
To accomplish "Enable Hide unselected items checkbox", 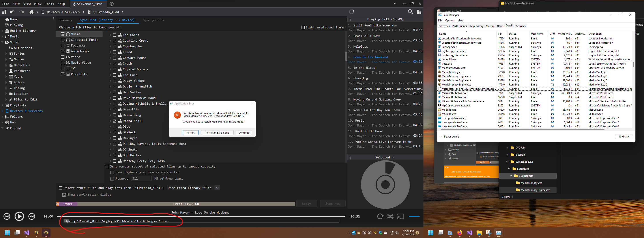I will (303, 28).
